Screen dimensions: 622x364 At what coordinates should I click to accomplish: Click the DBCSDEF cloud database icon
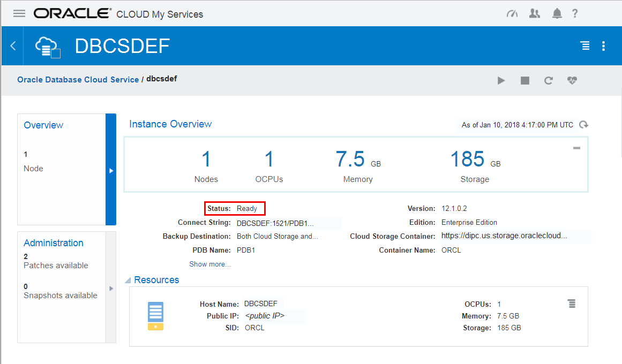48,47
